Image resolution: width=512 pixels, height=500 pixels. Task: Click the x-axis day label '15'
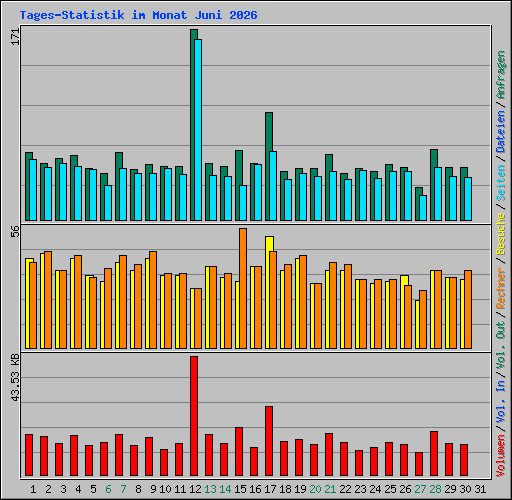(241, 489)
